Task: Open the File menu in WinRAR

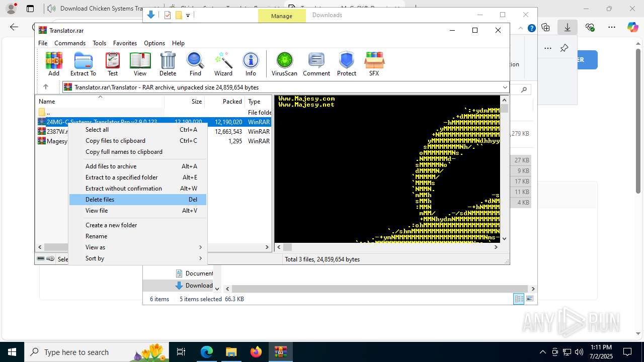Action: 43,43
